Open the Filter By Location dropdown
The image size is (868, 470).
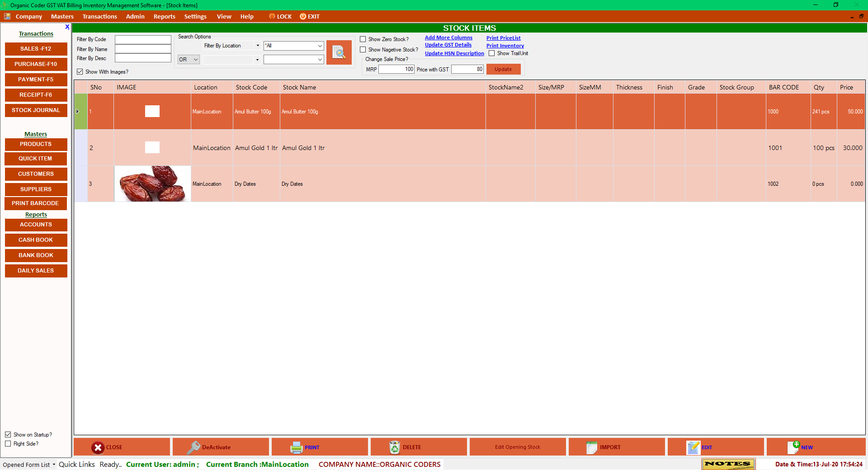tap(257, 45)
